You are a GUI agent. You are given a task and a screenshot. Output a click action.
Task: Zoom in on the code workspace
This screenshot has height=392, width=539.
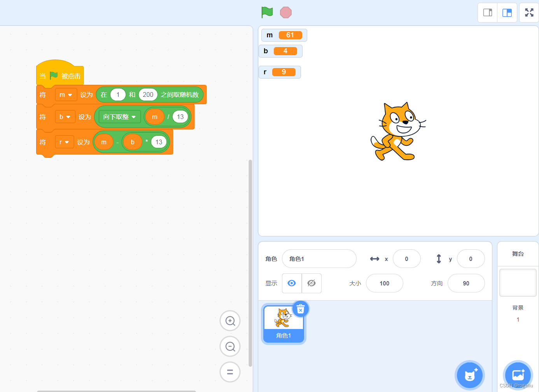[230, 321]
